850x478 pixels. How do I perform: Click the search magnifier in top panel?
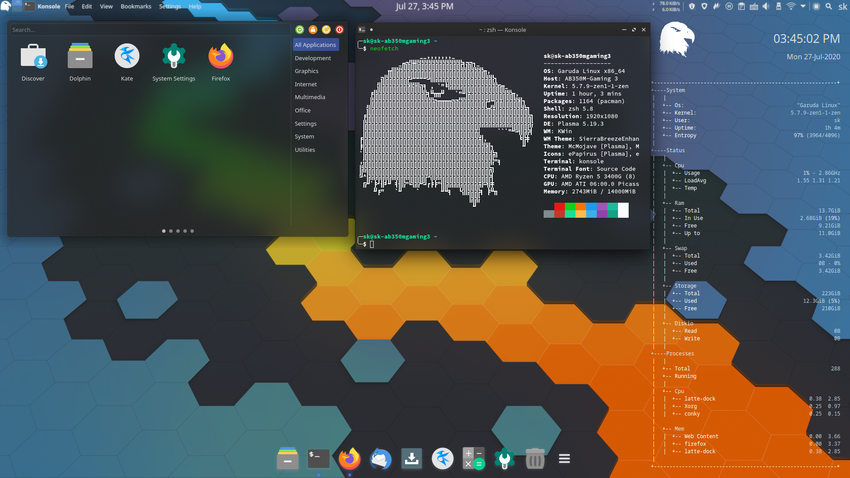(828, 6)
